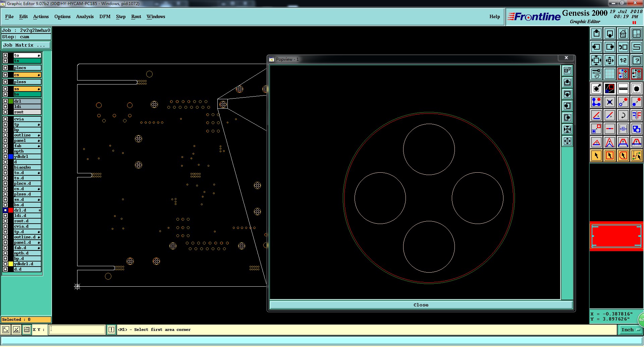Click the mirror F icon
This screenshot has width=644, height=347.
pos(637,115)
